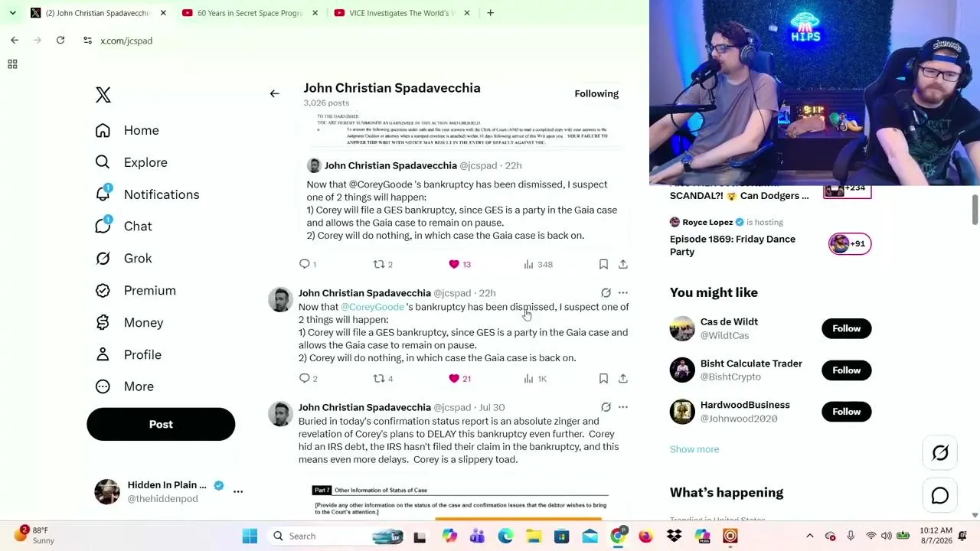Share the post with 1K views
Viewport: 980px width, 551px height.
pos(623,378)
